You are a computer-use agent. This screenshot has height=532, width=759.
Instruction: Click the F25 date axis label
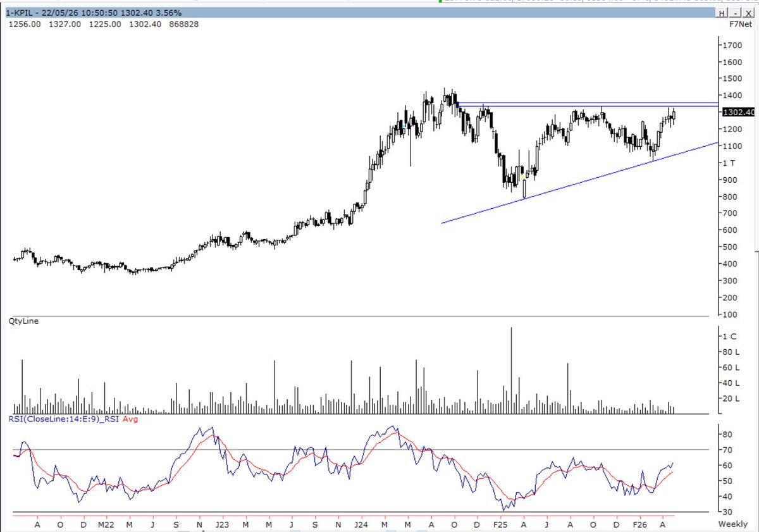click(500, 525)
